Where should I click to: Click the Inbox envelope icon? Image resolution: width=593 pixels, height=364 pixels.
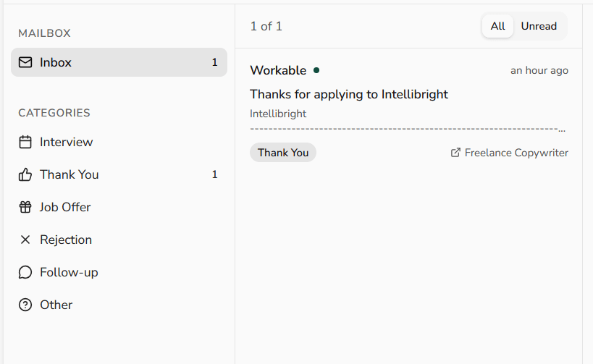click(x=25, y=62)
